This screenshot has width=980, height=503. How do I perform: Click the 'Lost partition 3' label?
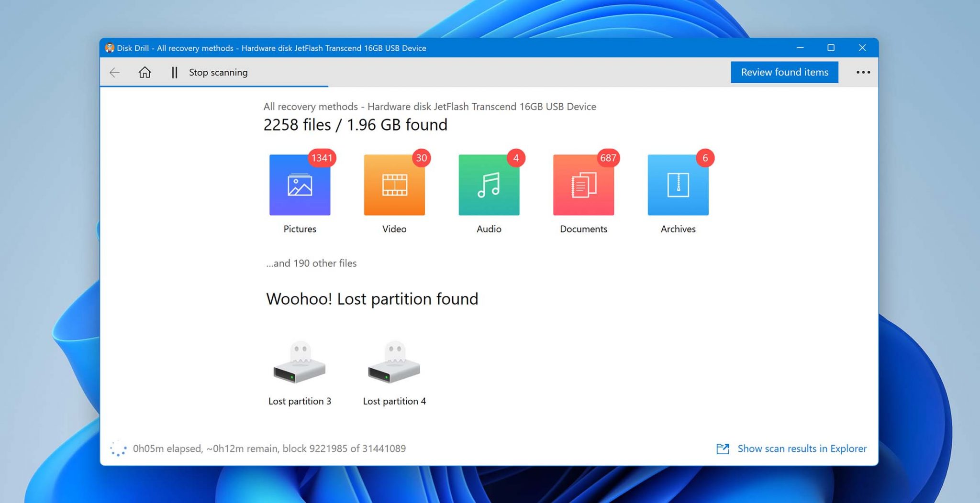pos(300,401)
